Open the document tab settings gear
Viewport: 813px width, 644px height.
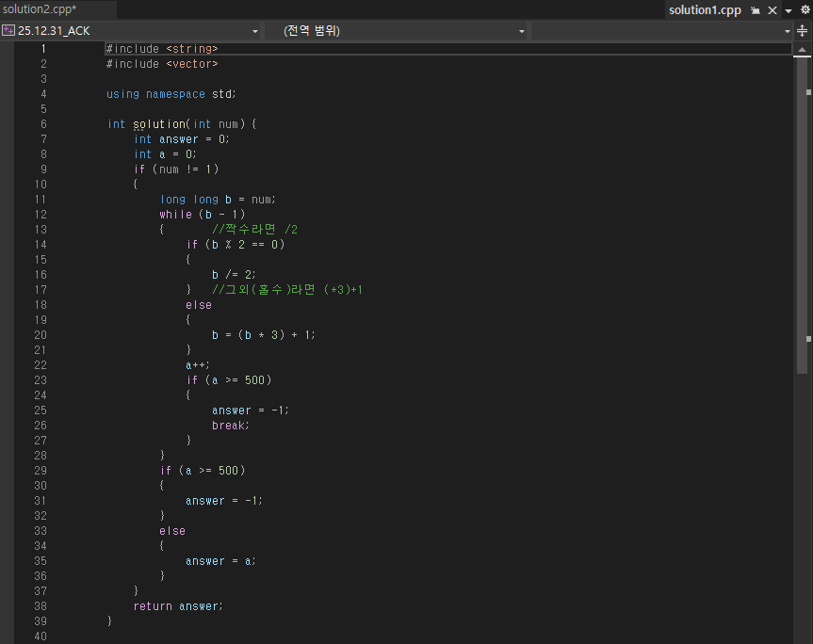[x=805, y=9]
